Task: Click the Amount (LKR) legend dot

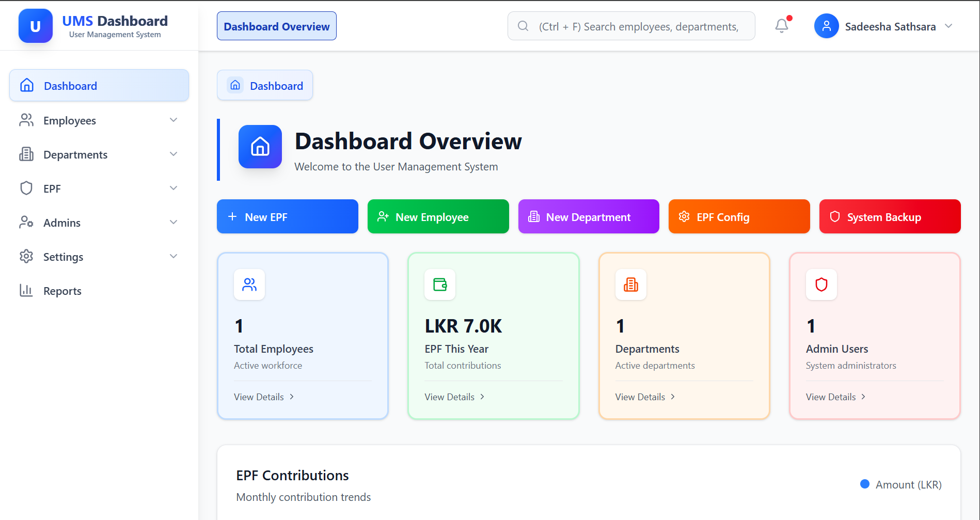Action: tap(865, 484)
